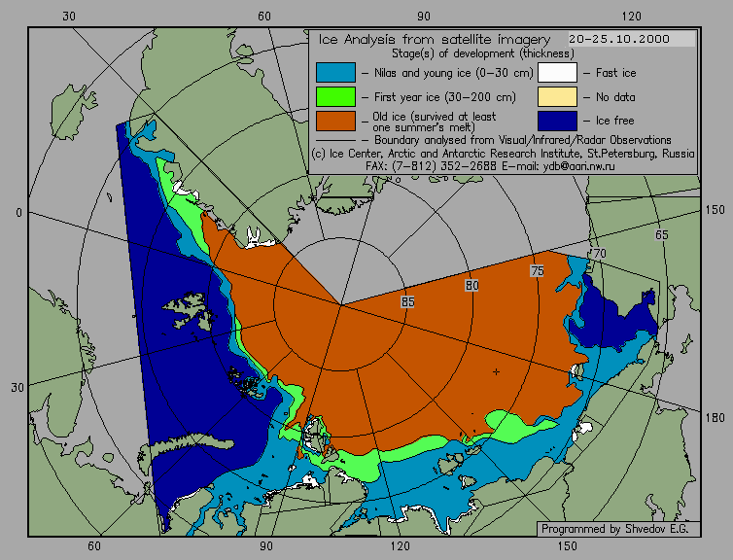733x560 pixels.
Task: Click the 'Old ice (survived at least' label
Action: tap(435, 117)
